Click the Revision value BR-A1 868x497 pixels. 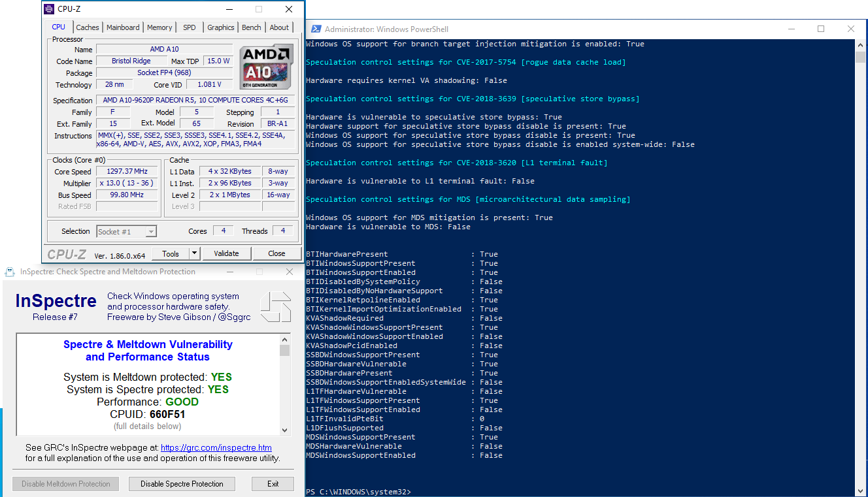pyautogui.click(x=279, y=124)
